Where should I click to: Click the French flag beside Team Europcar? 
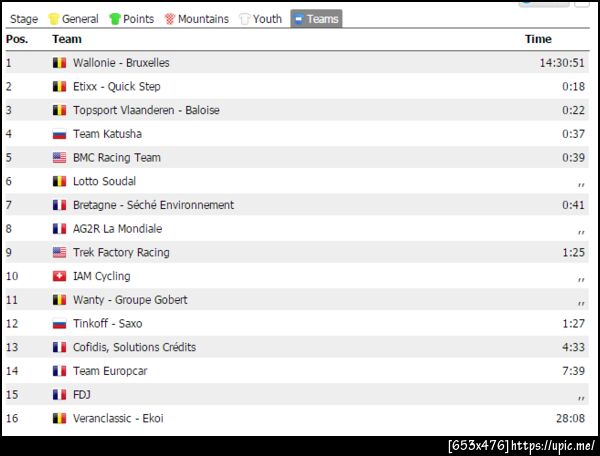[59, 371]
